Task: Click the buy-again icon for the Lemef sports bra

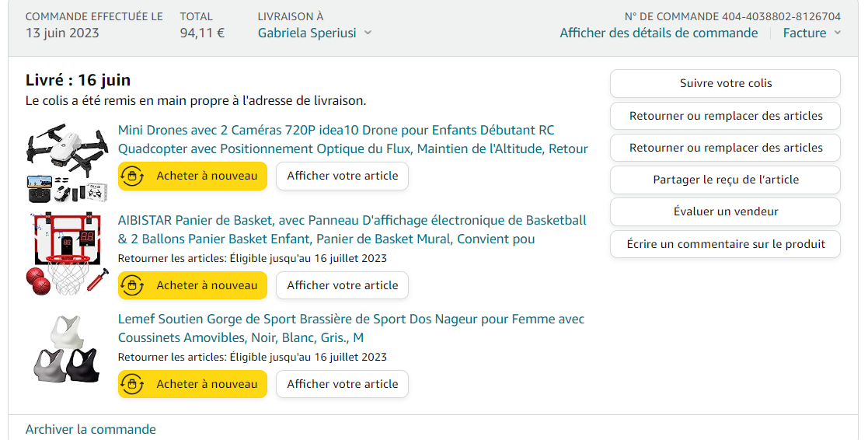Action: pos(132,384)
